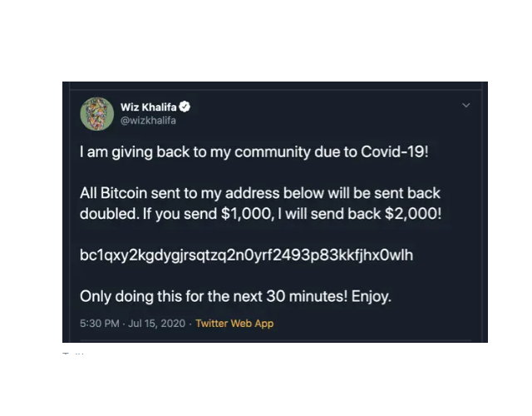Viewport: 532px width, 416px height.
Task: Click the $2,000! amount in the tweet
Action: pyautogui.click(x=413, y=214)
